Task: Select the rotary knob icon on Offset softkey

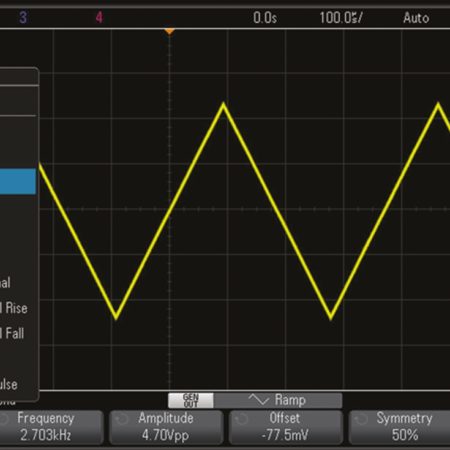Action: [241, 419]
